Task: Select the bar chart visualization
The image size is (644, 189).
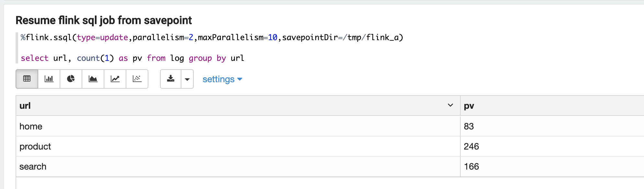Action: click(x=49, y=79)
